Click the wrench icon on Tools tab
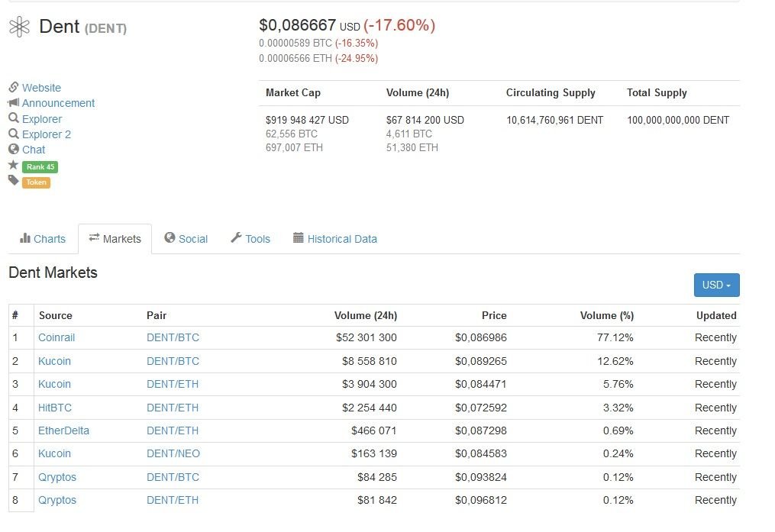 coord(236,238)
